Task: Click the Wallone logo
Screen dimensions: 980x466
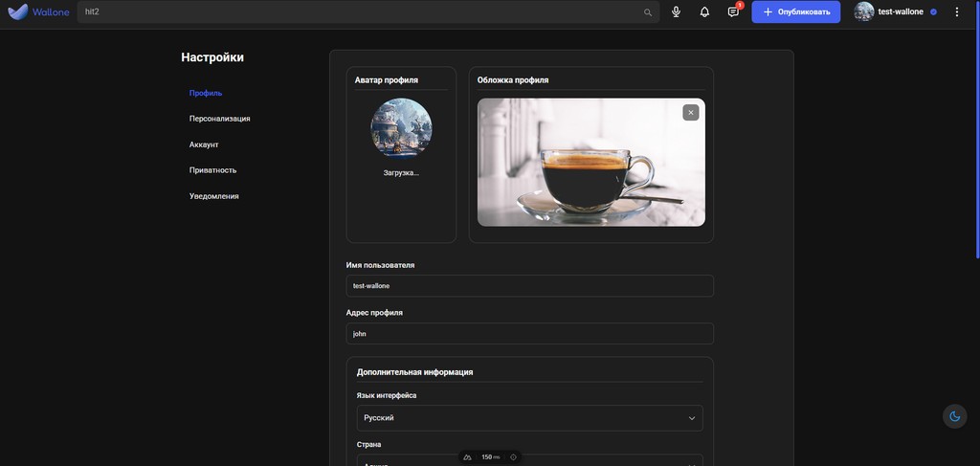Action: tap(38, 11)
